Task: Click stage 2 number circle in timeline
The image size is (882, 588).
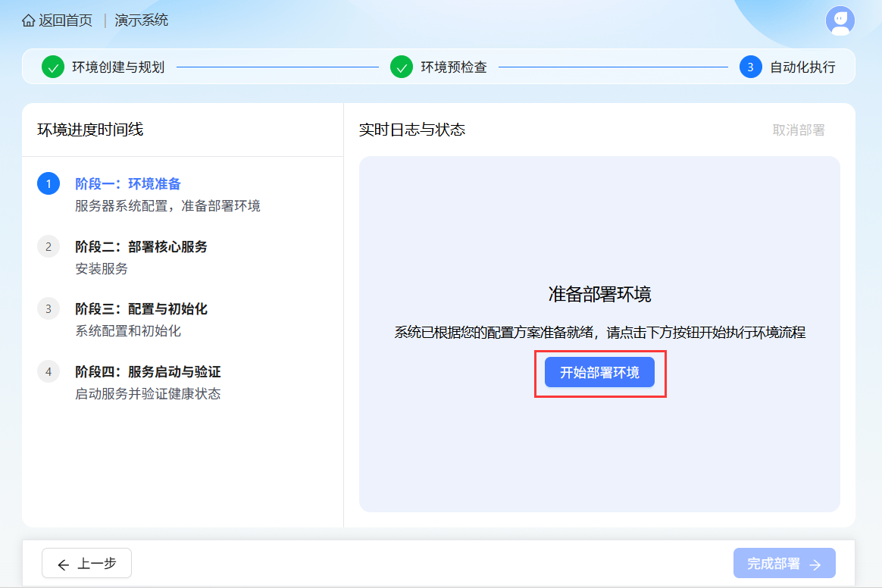Action: (x=48, y=246)
